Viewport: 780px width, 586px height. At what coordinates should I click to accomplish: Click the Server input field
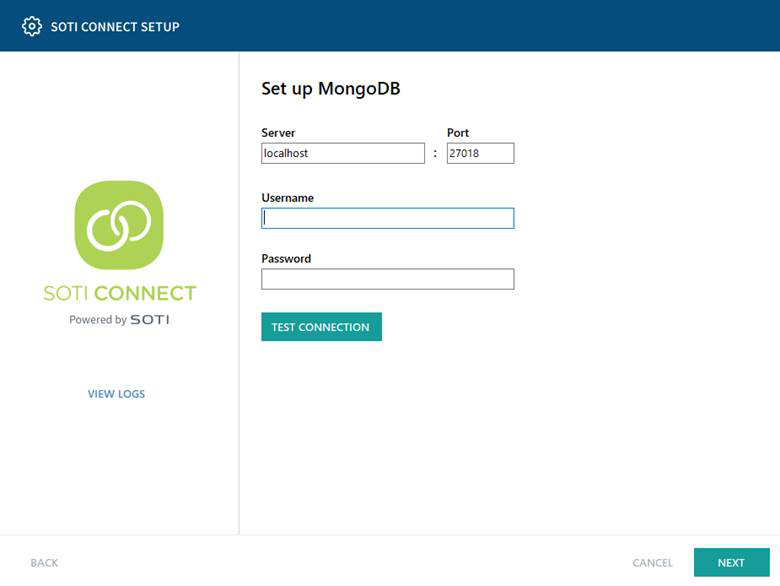pyautogui.click(x=343, y=153)
